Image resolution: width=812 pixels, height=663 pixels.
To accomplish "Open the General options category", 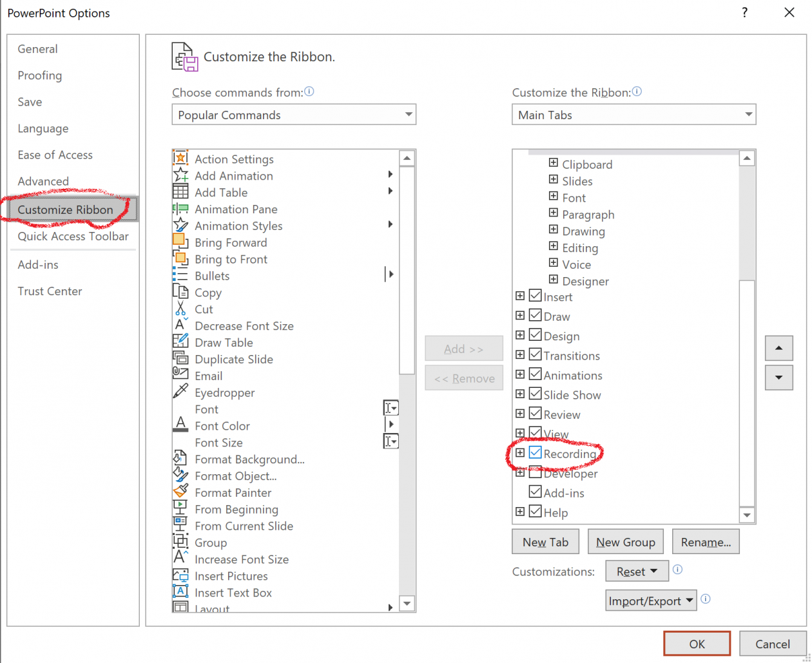I will (x=37, y=49).
